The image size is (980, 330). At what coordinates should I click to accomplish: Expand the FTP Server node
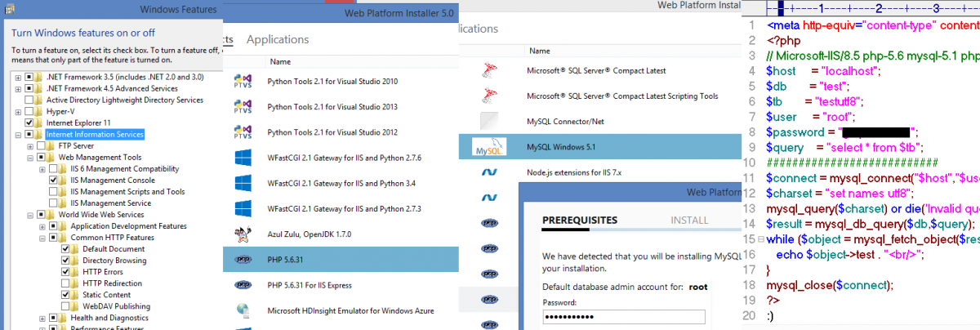(30, 145)
